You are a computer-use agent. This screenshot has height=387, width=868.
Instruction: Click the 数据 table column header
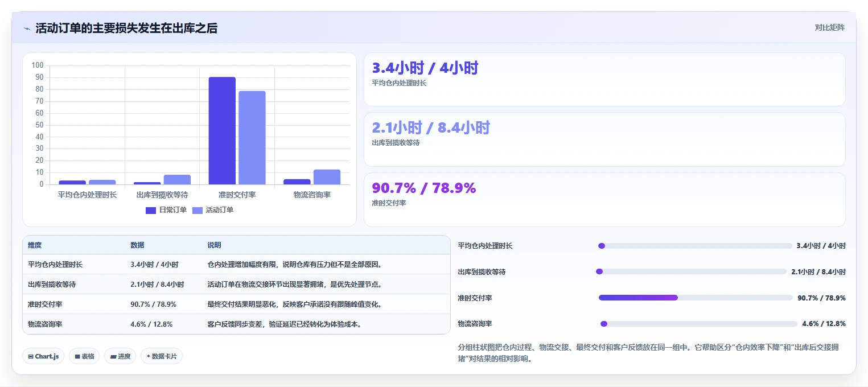point(137,245)
